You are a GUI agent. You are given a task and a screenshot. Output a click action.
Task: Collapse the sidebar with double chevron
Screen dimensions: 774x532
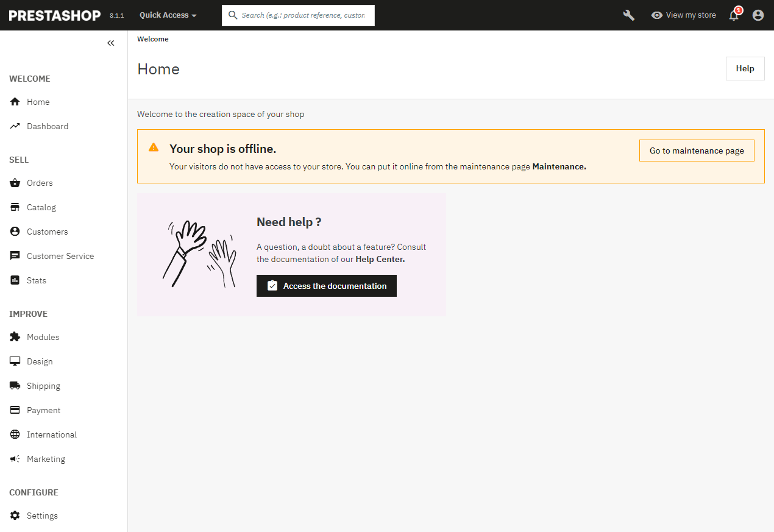(111, 43)
